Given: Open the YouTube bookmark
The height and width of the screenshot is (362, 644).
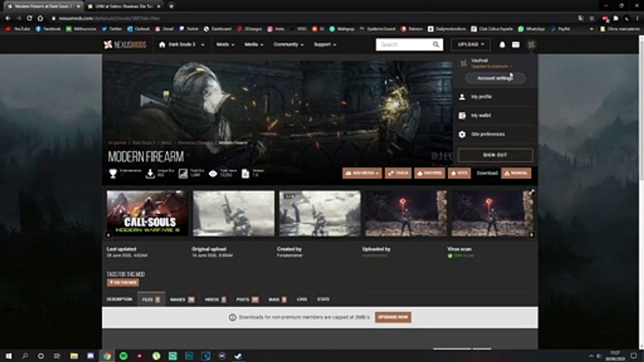Looking at the screenshot, I should pyautogui.click(x=18, y=29).
